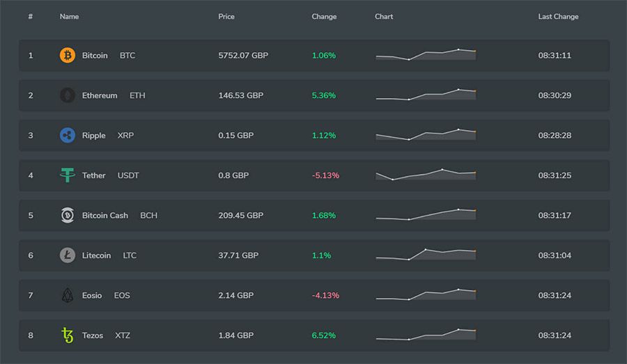Sort by the Last Change column header
The width and height of the screenshot is (627, 364).
point(558,17)
